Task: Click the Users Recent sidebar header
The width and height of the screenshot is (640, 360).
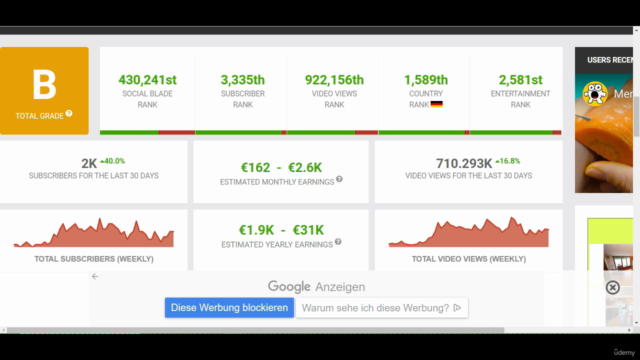Action: 604,60
